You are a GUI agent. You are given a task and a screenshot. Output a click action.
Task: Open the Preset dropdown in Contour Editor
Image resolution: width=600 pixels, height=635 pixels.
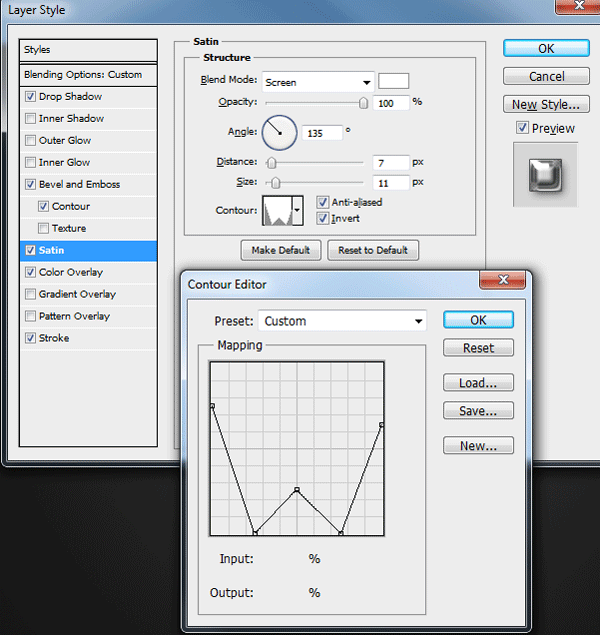tap(342, 321)
